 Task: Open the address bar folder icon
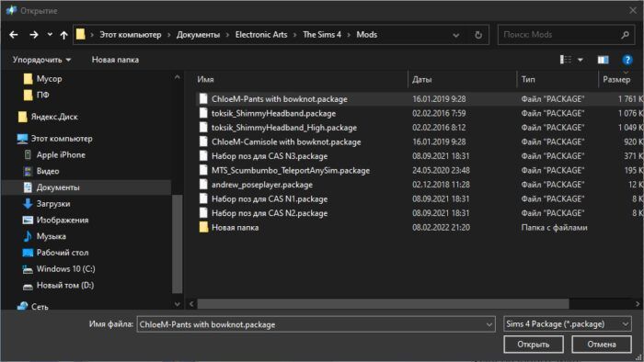point(81,34)
